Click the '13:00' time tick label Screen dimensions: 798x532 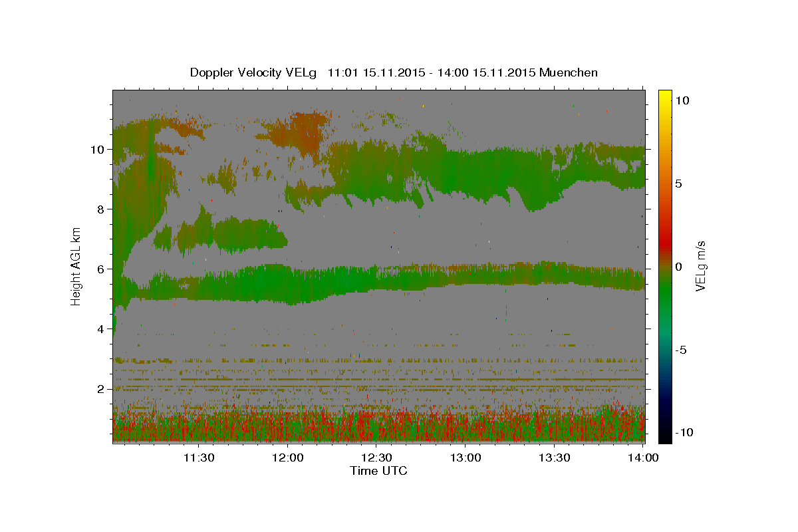coord(465,458)
